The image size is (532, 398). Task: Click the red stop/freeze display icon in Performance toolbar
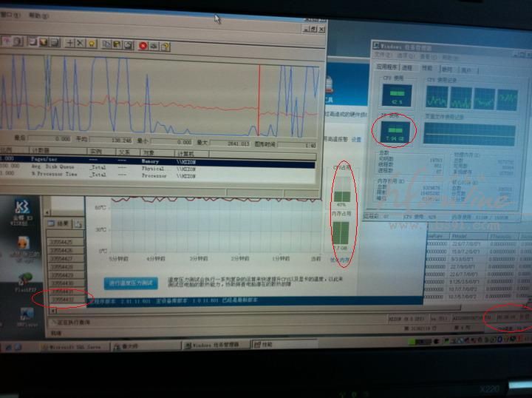pos(143,46)
